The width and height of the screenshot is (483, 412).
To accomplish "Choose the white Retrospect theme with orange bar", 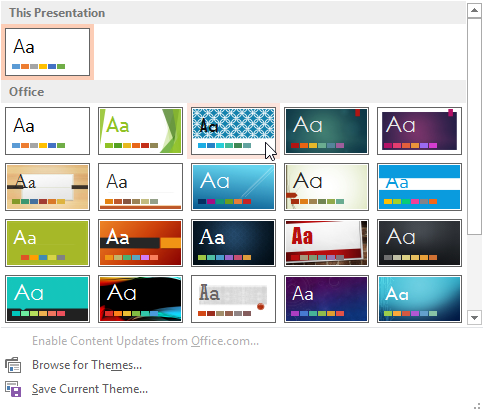I will (x=140, y=187).
